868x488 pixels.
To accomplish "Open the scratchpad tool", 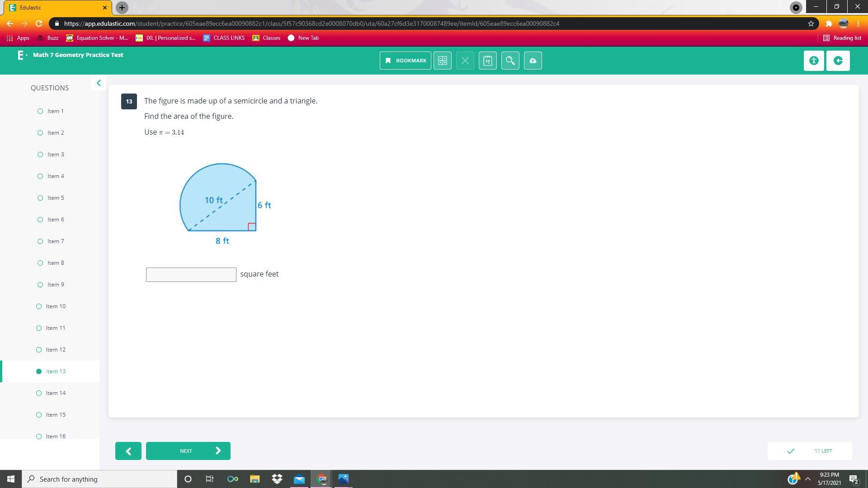I will (x=487, y=61).
